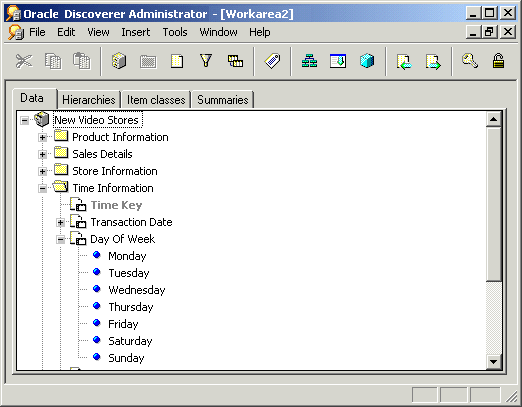522x407 pixels.
Task: Open the Window menu
Action: pyautogui.click(x=218, y=32)
